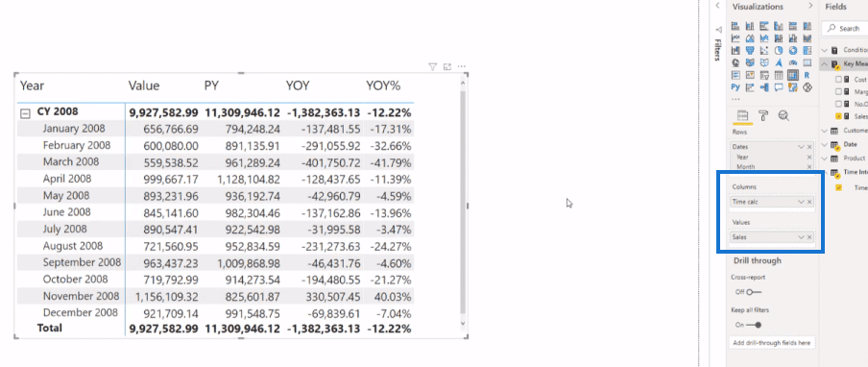
Task: Expand the Product table in Fields
Action: pyautogui.click(x=824, y=159)
